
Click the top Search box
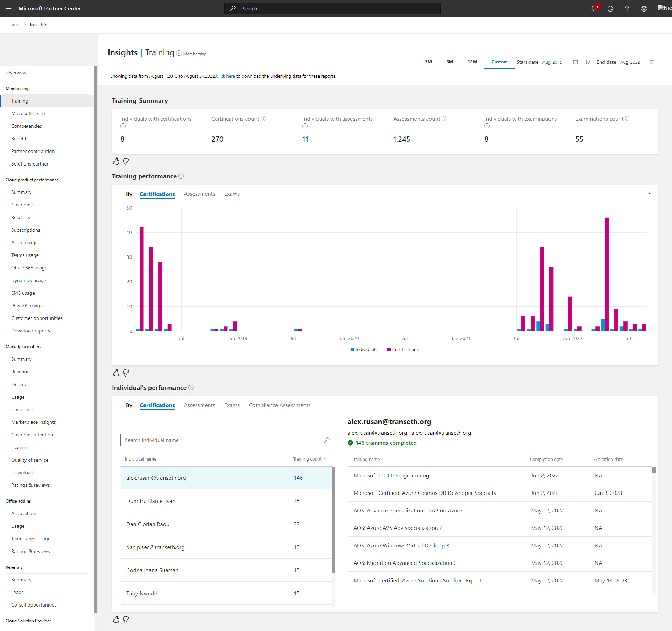pos(332,8)
